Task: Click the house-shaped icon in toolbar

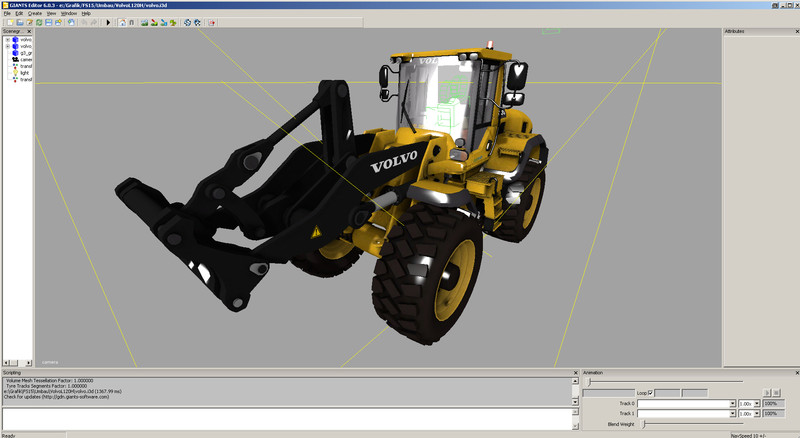Action: point(122,22)
